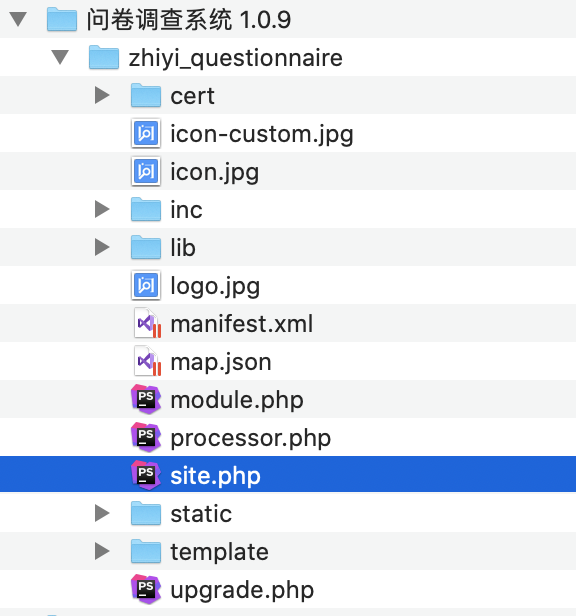Collapse the 问卷调查系统 1.0.9 folder

[x=18, y=19]
